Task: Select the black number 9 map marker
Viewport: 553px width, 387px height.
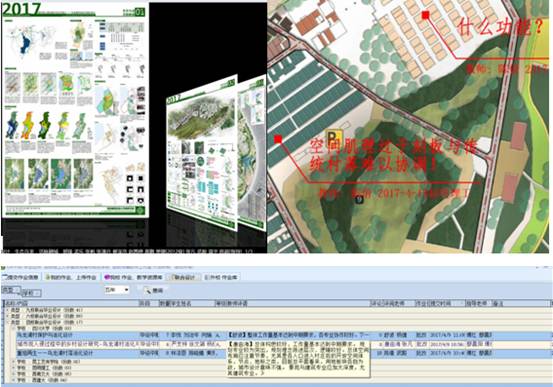Action: click(359, 200)
